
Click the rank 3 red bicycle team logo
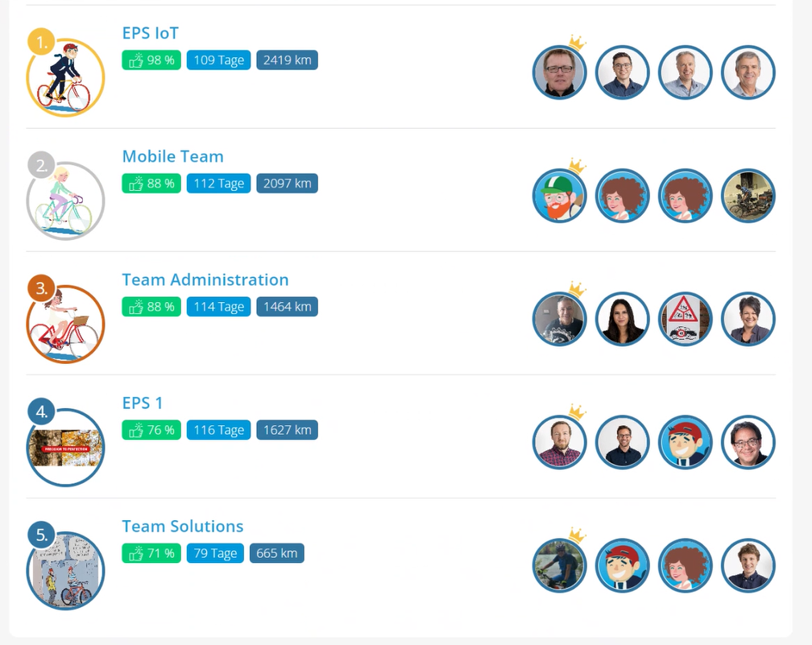(65, 324)
